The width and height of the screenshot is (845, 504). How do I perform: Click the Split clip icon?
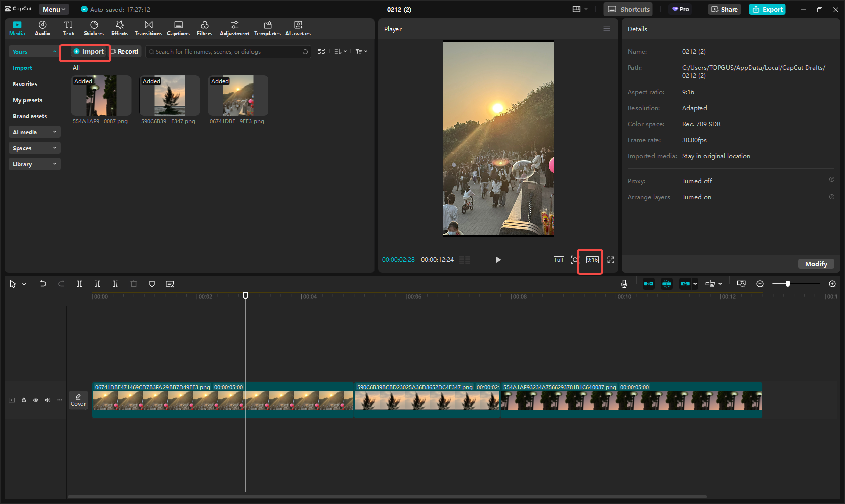[79, 284]
